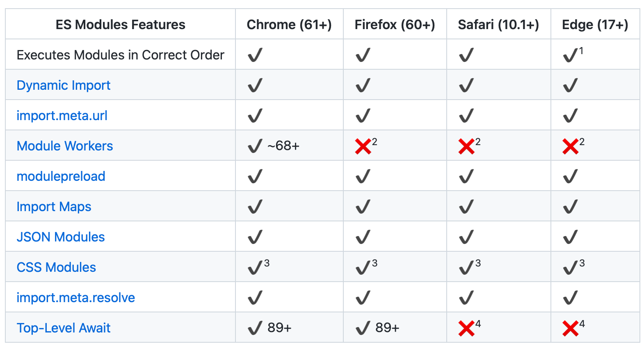Click the import.meta.url link

(x=62, y=116)
